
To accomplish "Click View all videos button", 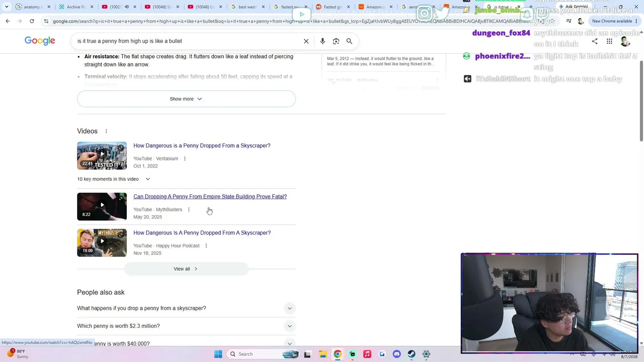I will coord(186,269).
